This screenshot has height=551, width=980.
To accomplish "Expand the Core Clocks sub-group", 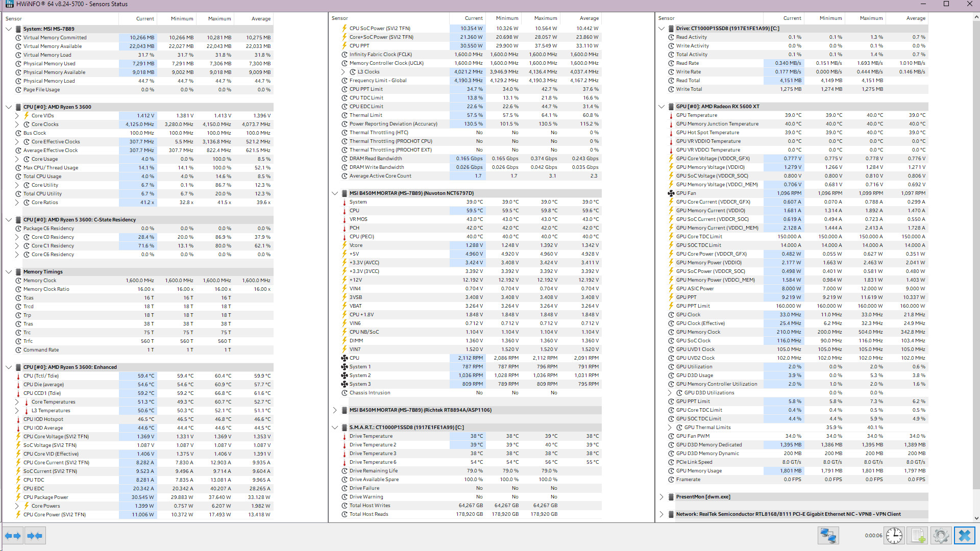I will 17,124.
